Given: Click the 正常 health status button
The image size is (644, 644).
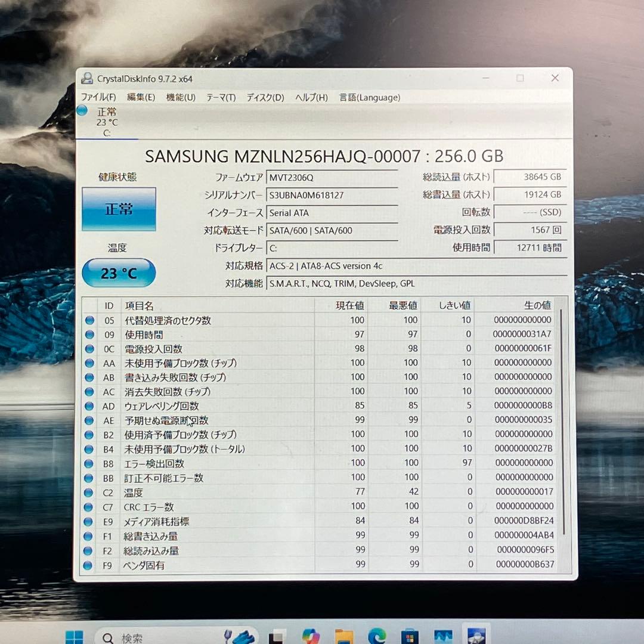Looking at the screenshot, I should tap(118, 209).
